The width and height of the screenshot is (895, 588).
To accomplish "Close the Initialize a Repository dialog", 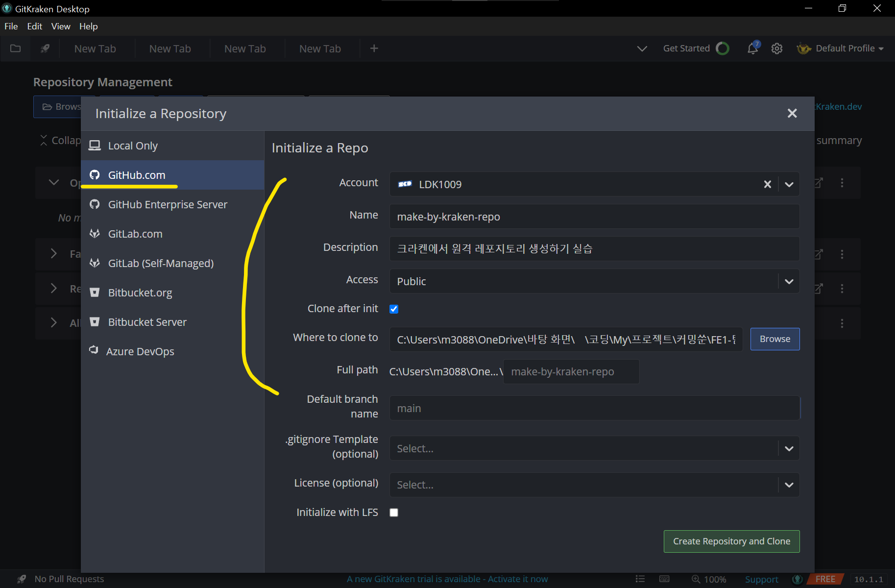I will click(x=792, y=113).
